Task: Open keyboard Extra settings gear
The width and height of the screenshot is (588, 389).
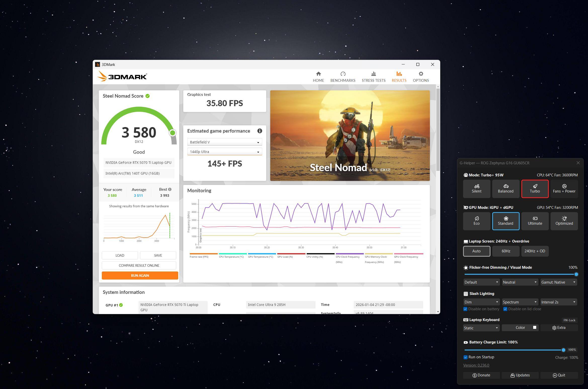Action: pyautogui.click(x=559, y=328)
